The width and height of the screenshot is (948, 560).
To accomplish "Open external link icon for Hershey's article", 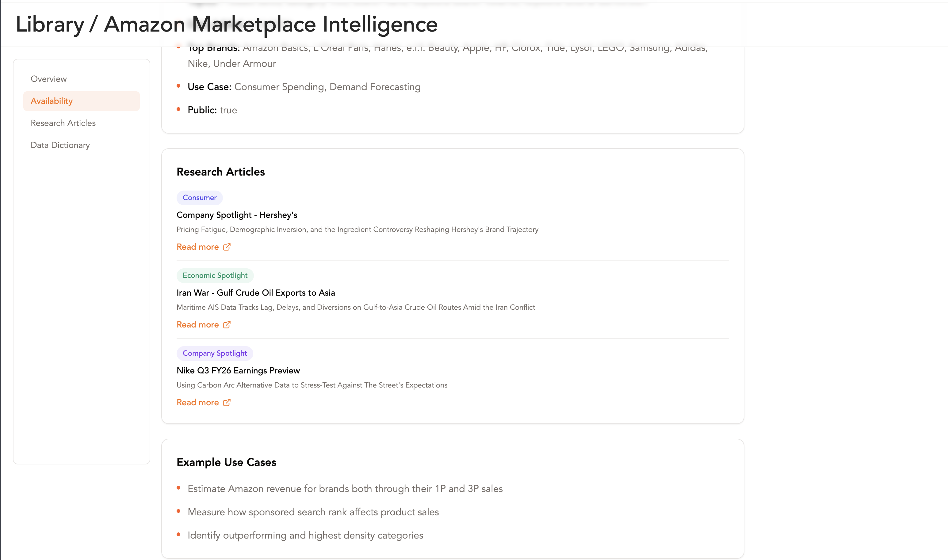I will click(227, 247).
